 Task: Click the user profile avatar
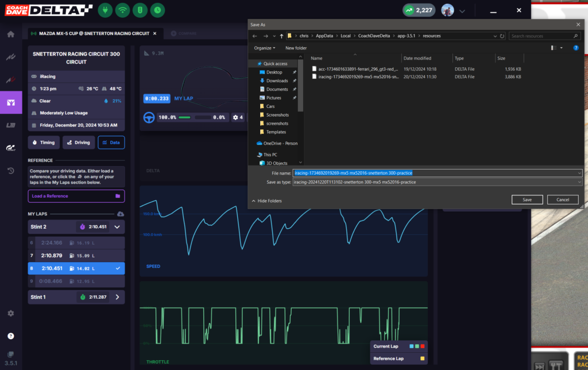point(447,10)
